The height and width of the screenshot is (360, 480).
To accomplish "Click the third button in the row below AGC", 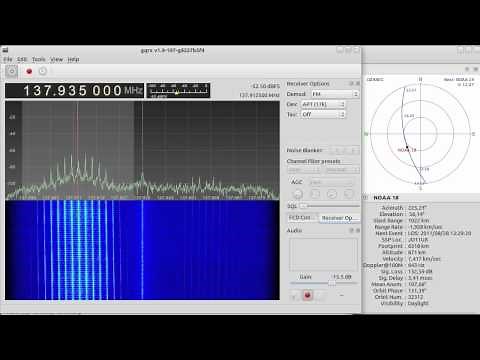I will [332, 194].
